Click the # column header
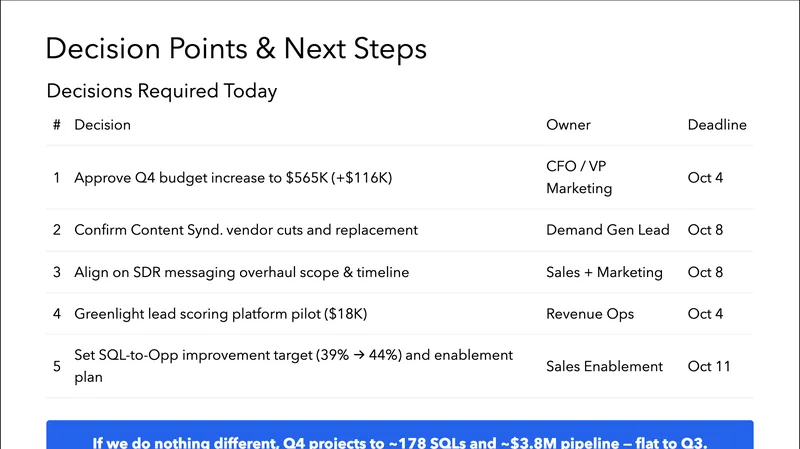The height and width of the screenshot is (449, 800). [57, 125]
